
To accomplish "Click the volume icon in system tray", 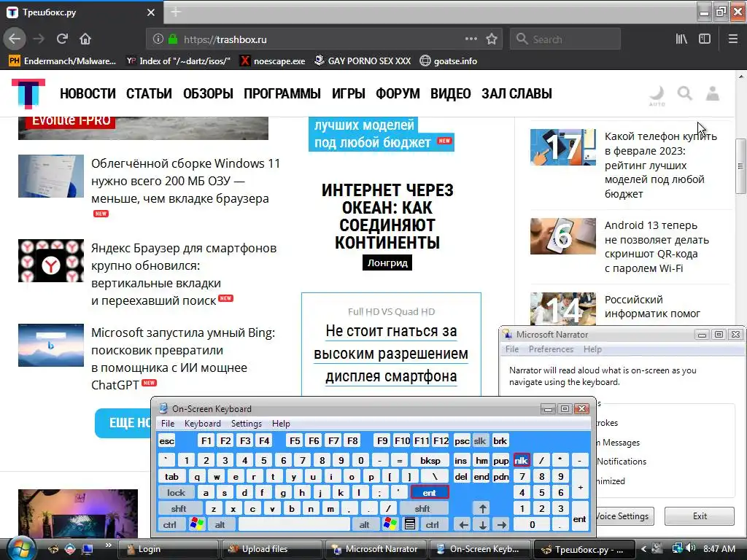I will tap(692, 548).
